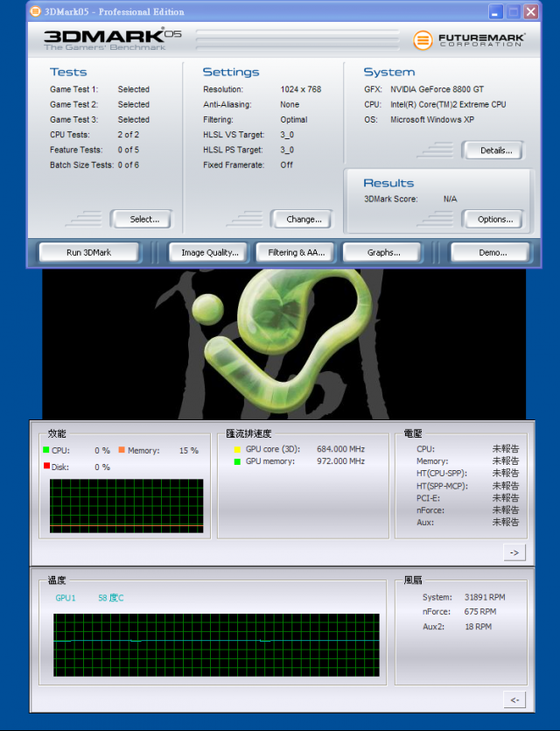Click the System fan 31891 RPM value
This screenshot has width=560, height=731.
pos(485,597)
